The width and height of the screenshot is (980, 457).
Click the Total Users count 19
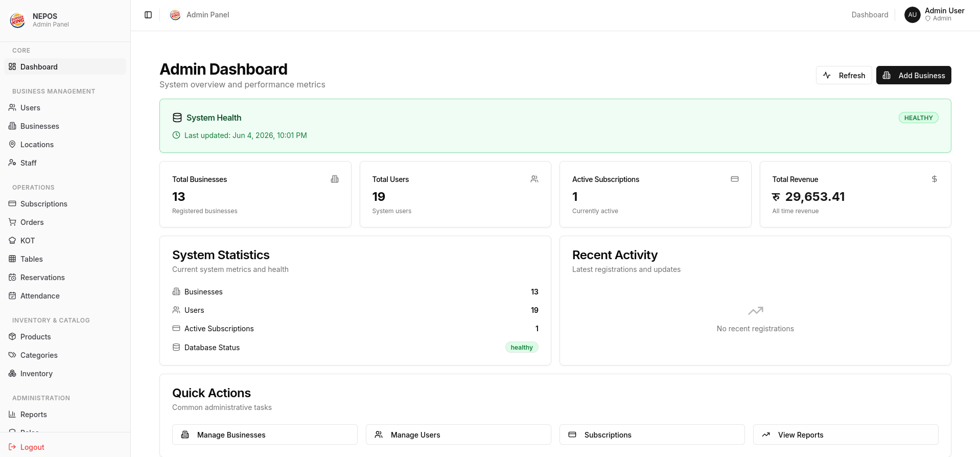(x=379, y=197)
